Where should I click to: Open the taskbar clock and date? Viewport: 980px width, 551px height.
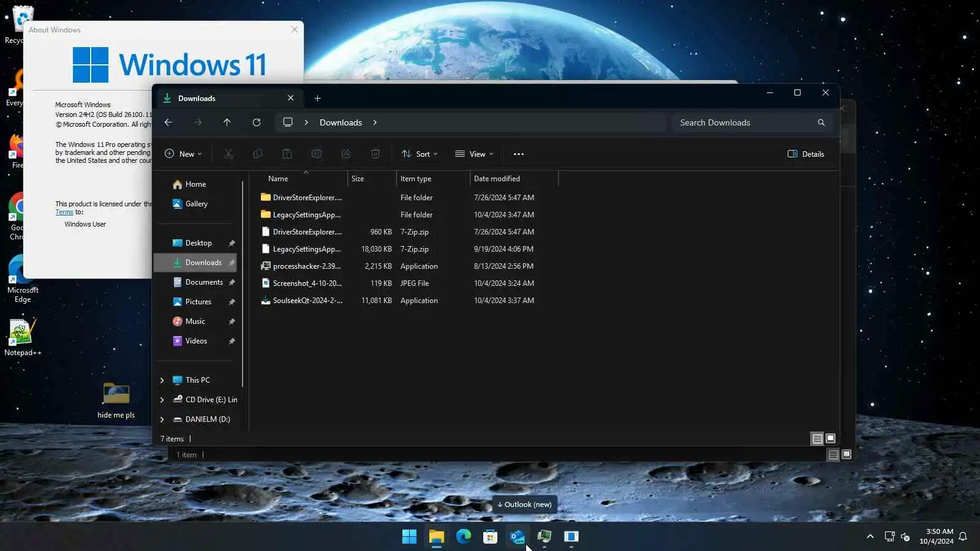[x=937, y=536]
